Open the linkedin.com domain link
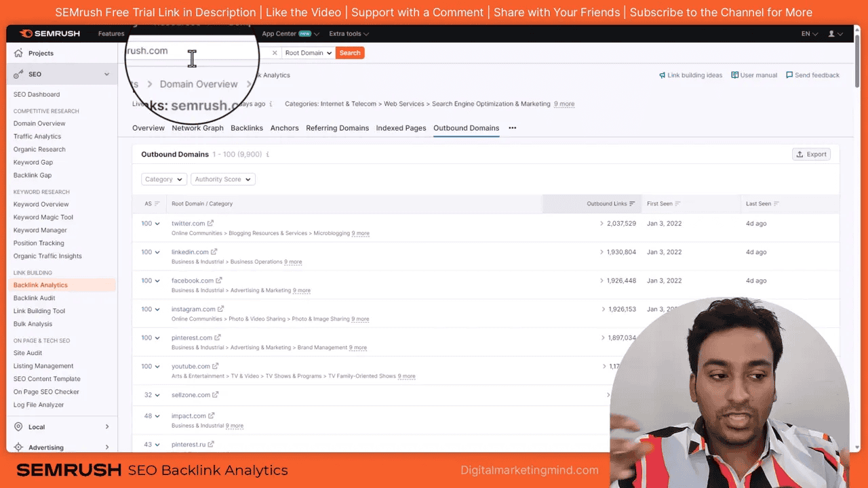The width and height of the screenshot is (868, 488). 190,251
